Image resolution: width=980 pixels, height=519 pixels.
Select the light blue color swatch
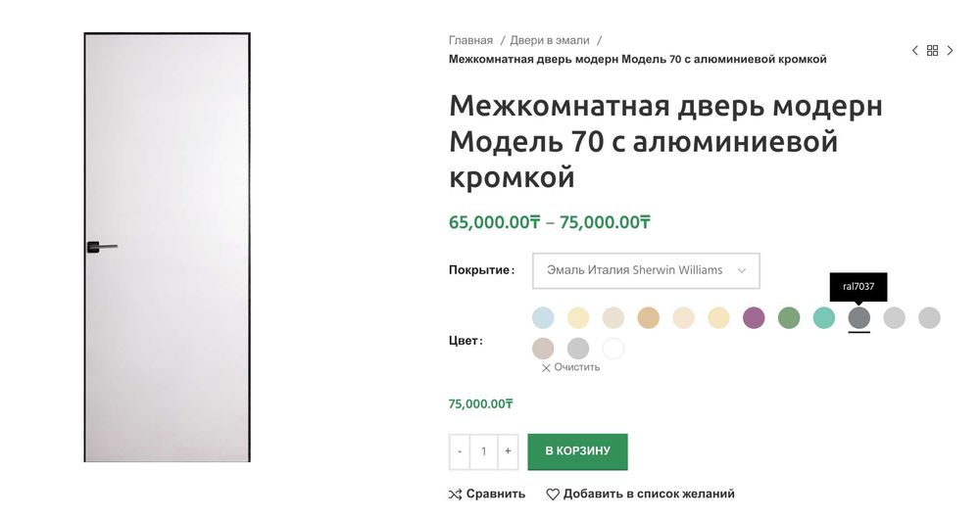tap(543, 317)
